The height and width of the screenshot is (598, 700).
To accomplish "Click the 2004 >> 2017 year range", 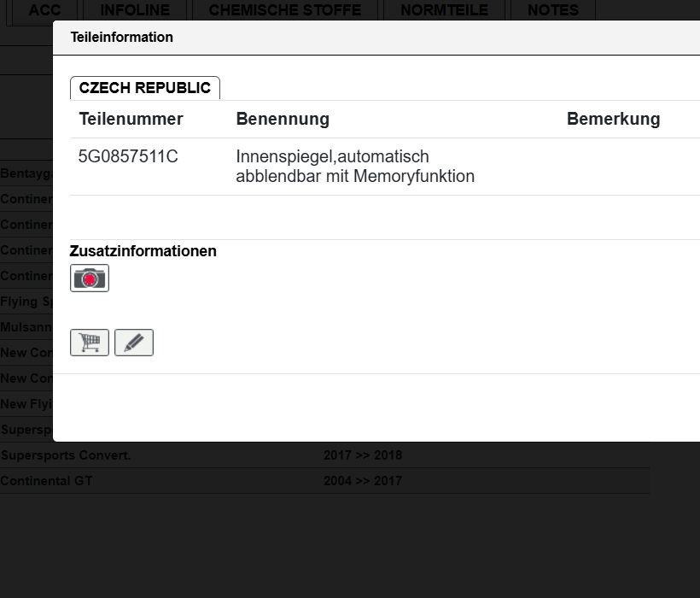I will (363, 481).
